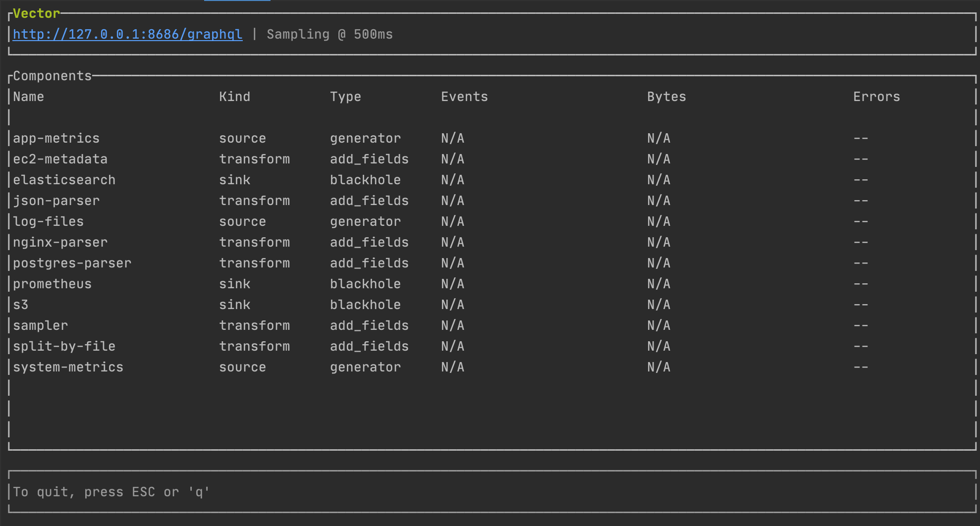Select the ec2-metadata transform row
The image size is (980, 526).
pyautogui.click(x=59, y=159)
